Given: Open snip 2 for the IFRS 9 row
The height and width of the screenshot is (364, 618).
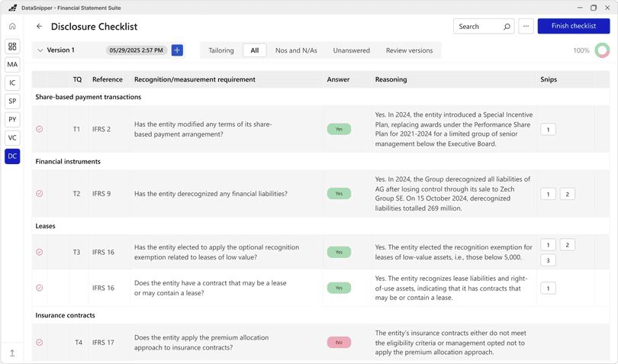Looking at the screenshot, I should pos(567,194).
